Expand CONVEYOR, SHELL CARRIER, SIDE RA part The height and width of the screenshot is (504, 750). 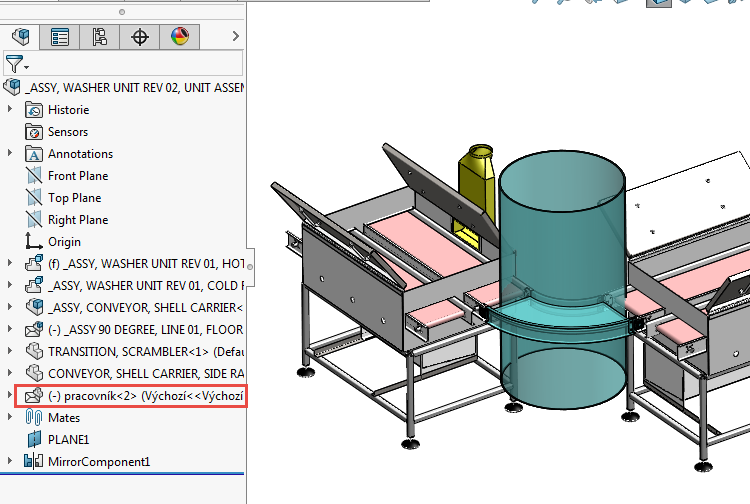click(x=10, y=372)
